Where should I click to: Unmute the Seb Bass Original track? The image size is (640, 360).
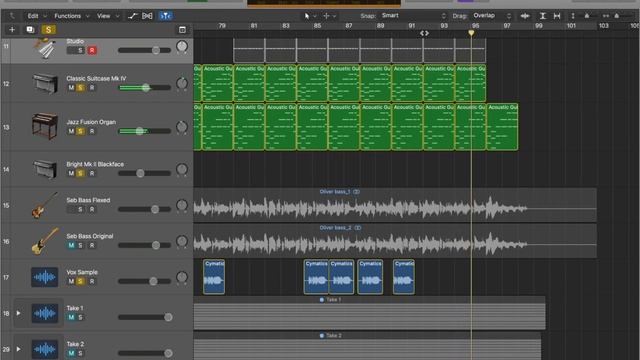[71, 245]
